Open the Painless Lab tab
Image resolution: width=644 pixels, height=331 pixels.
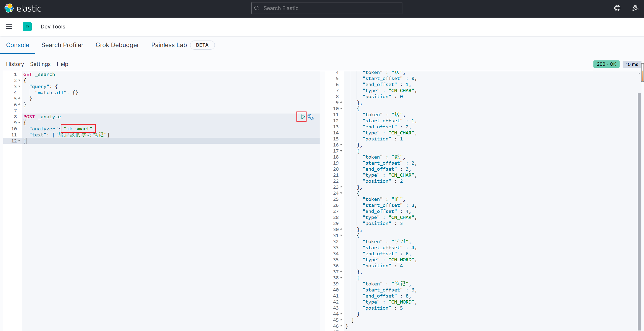point(169,45)
